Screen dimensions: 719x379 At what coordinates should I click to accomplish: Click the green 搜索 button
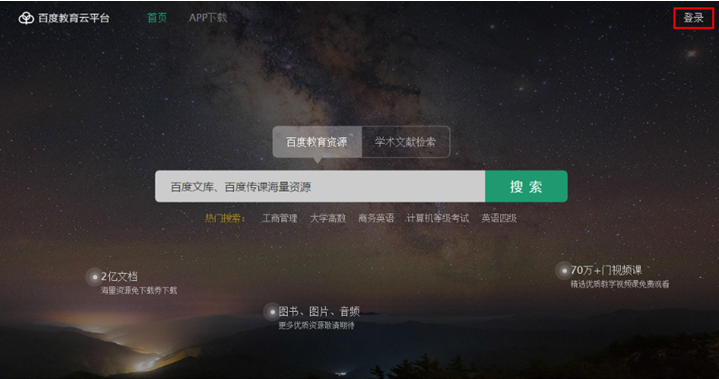pos(526,187)
